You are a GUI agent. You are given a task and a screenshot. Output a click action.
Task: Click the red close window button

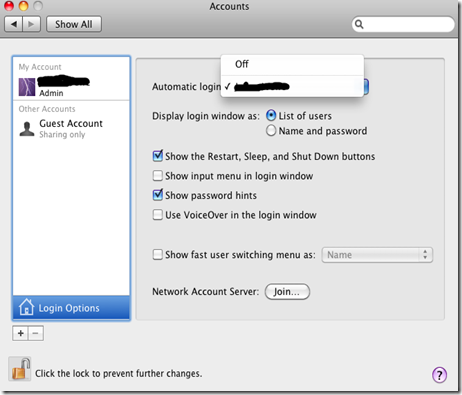tap(9, 5)
